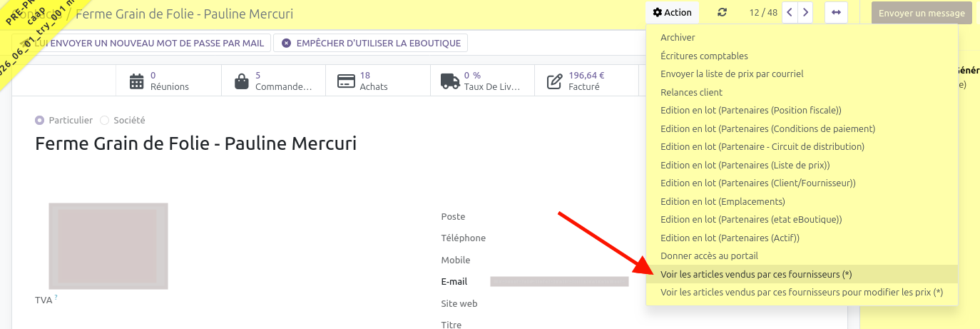
Task: Select Edition en lot Circuit de distribution
Action: point(802,147)
